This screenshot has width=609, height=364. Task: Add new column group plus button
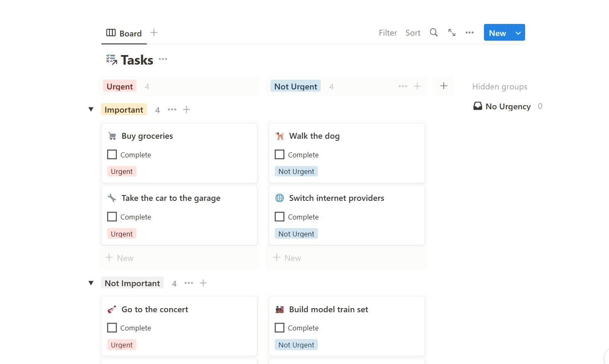click(443, 86)
